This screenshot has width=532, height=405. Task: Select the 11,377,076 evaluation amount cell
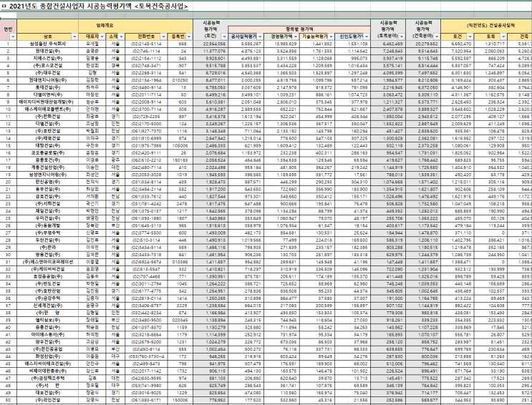[x=211, y=52]
